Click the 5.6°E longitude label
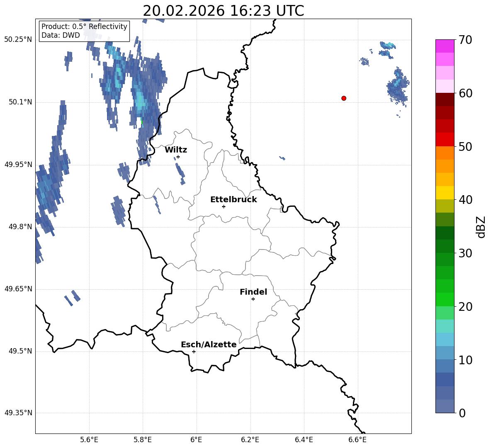491x448 pixels. 89,440
